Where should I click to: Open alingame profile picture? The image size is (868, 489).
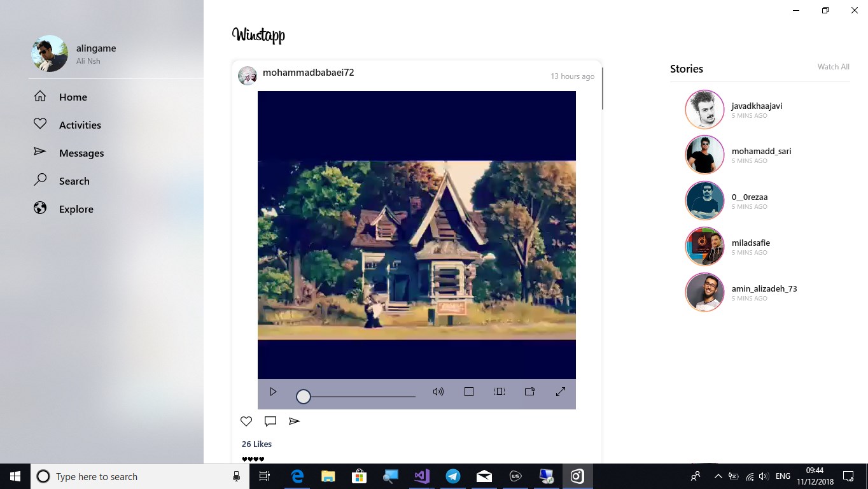(50, 53)
